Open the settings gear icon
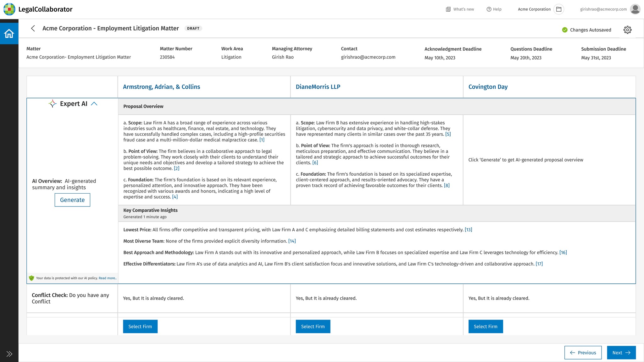 click(627, 30)
